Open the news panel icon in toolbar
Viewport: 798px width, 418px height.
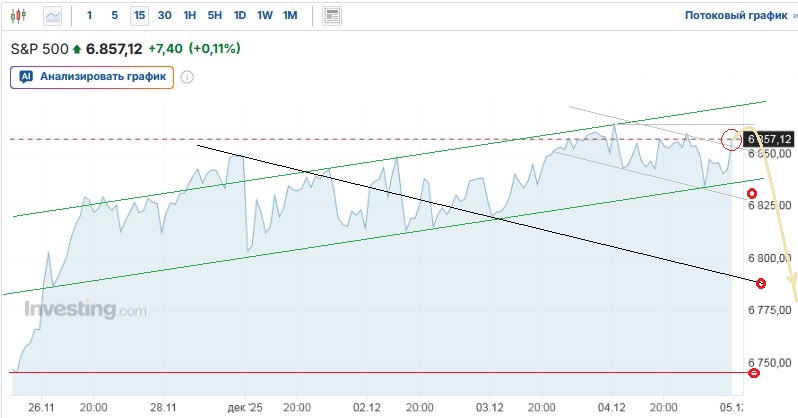click(x=332, y=16)
